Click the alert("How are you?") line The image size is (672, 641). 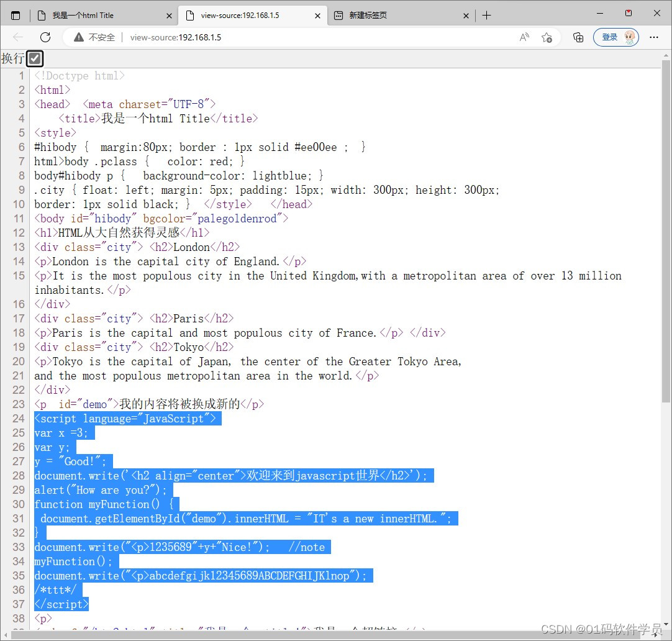(x=100, y=489)
